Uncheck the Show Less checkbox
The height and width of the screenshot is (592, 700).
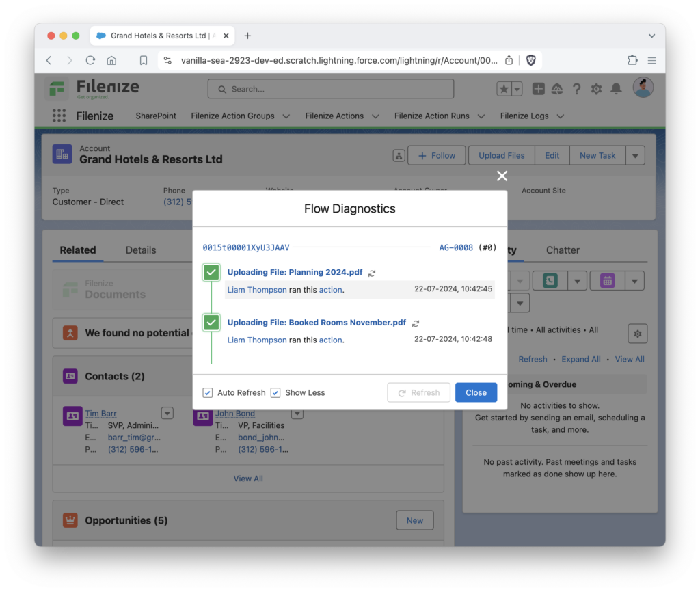tap(275, 392)
